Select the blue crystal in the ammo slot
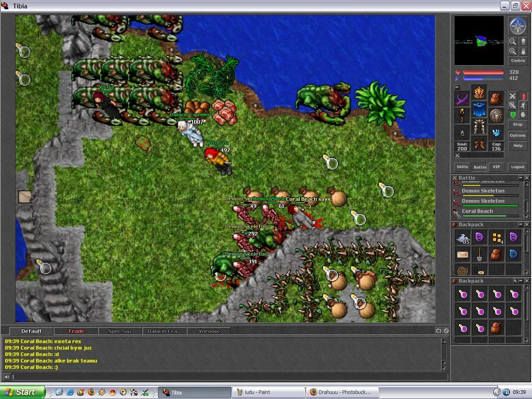The width and height of the screenshot is (532, 399). click(496, 133)
